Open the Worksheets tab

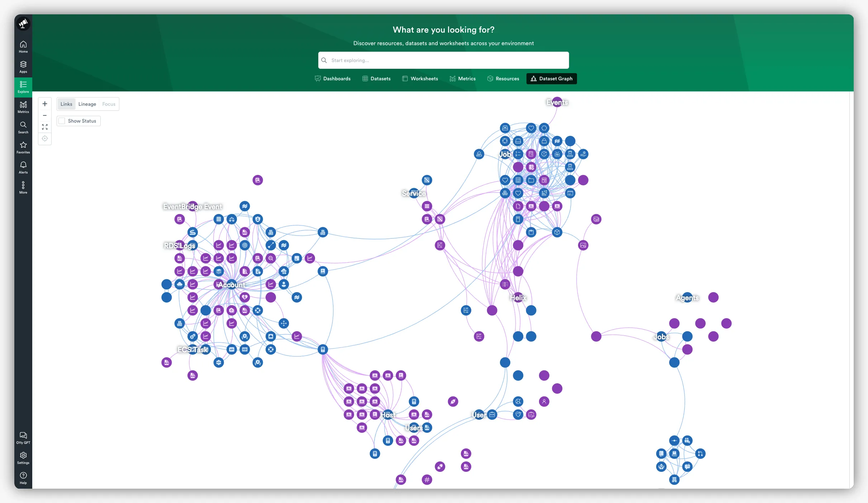[x=420, y=79]
